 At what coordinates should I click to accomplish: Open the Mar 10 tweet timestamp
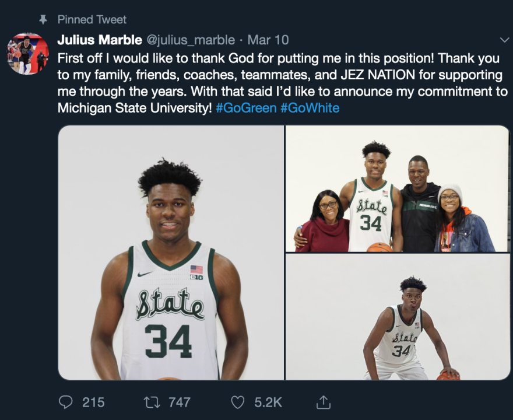coord(268,40)
